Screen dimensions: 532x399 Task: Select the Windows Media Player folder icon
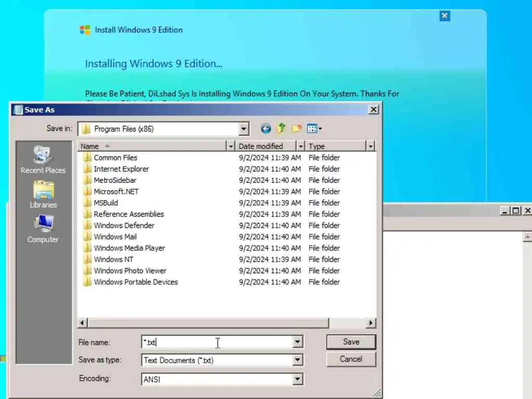87,248
